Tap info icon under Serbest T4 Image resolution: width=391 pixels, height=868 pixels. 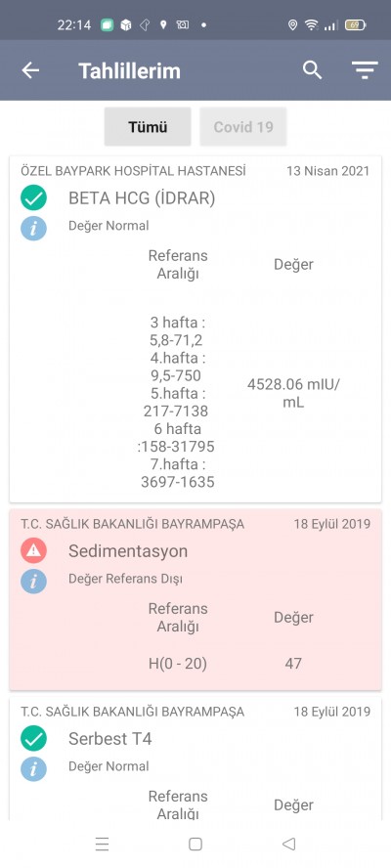point(34,769)
